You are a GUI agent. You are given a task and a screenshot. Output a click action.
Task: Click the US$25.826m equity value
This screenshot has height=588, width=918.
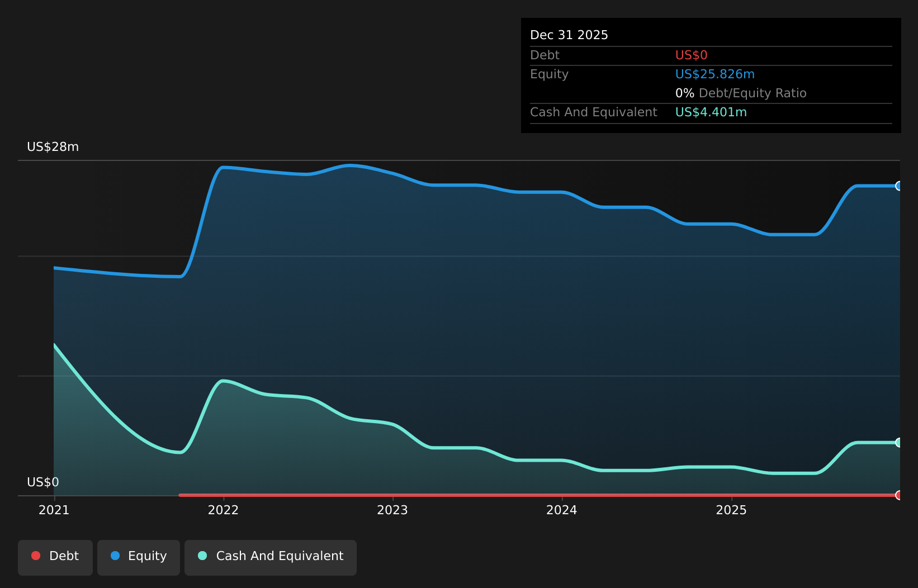pyautogui.click(x=715, y=74)
